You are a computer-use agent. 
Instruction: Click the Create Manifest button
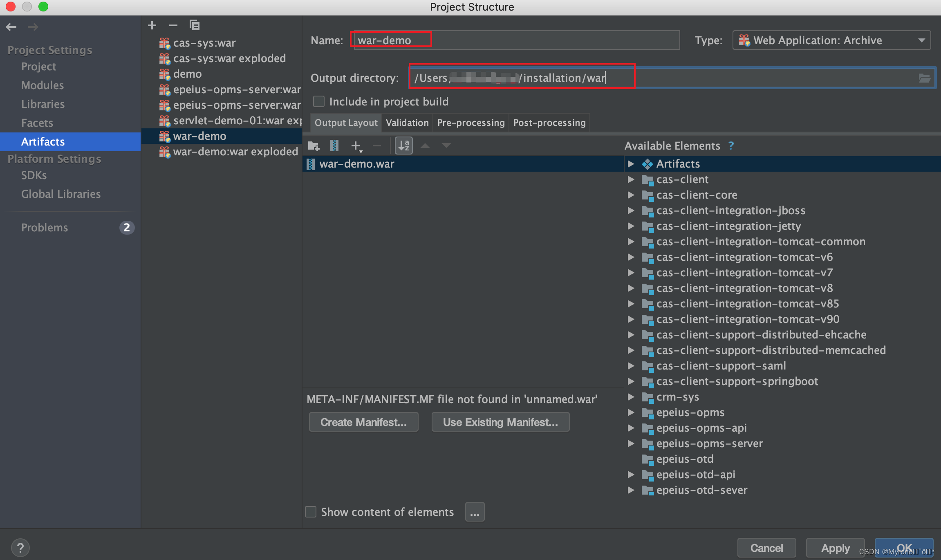point(363,422)
